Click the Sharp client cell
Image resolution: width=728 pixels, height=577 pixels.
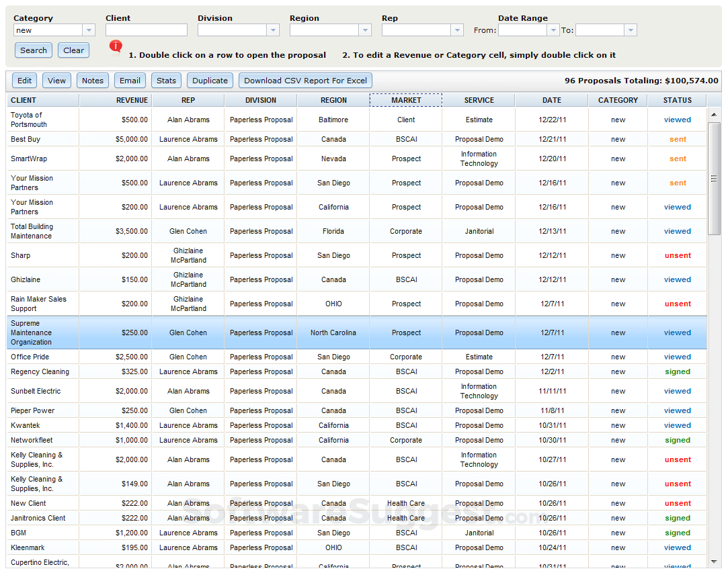[x=43, y=255]
